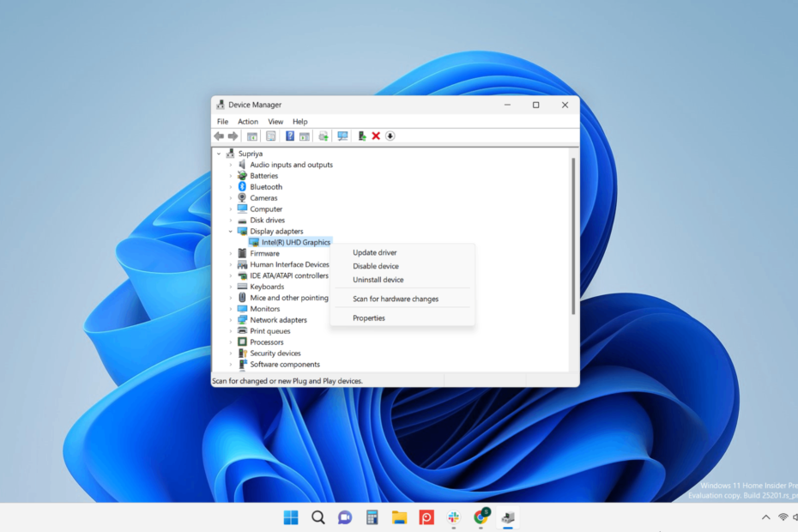798x532 pixels.
Task: Click the Update device driver toolbar icon
Action: pos(361,136)
